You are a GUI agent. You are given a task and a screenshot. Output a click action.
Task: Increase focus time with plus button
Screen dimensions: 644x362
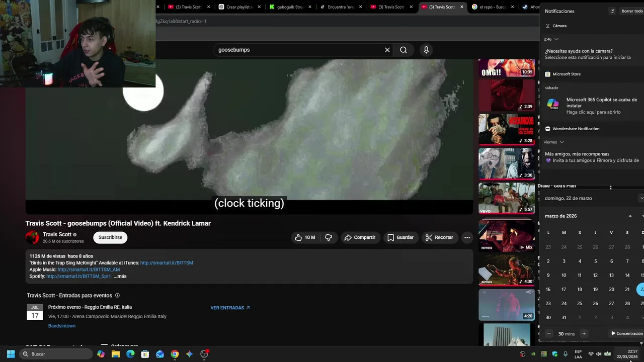(584, 334)
